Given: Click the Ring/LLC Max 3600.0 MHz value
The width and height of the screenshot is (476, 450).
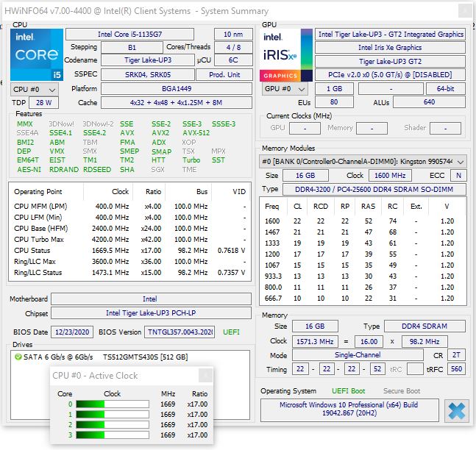Looking at the screenshot, I should point(110,262).
